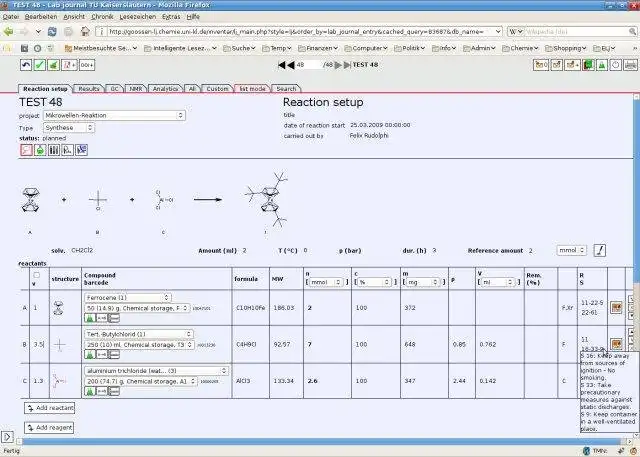The image size is (640, 457).
Task: Open the '250 (10) ml, Chemical storage' dropdown
Action: pos(140,344)
